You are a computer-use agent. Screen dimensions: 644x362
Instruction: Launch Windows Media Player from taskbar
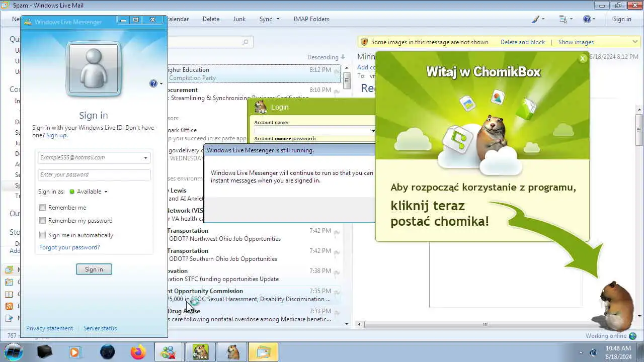pyautogui.click(x=75, y=352)
